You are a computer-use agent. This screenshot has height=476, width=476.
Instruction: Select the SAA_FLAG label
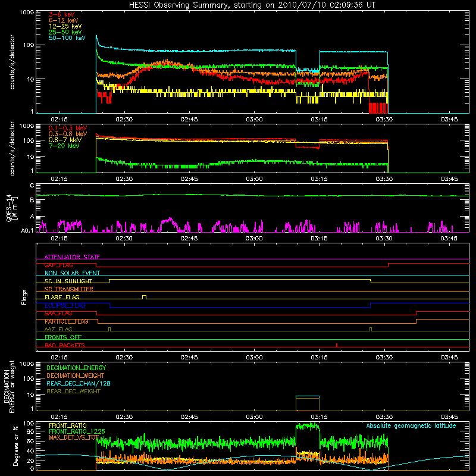click(58, 314)
